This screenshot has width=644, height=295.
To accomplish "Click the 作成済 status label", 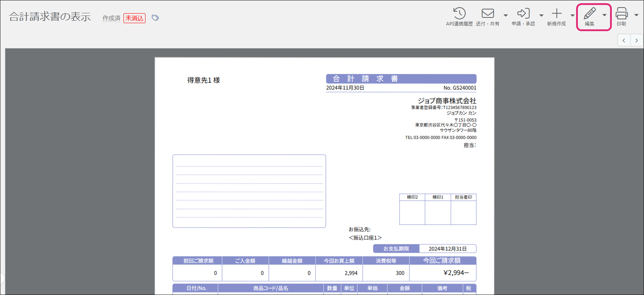I will tap(111, 18).
